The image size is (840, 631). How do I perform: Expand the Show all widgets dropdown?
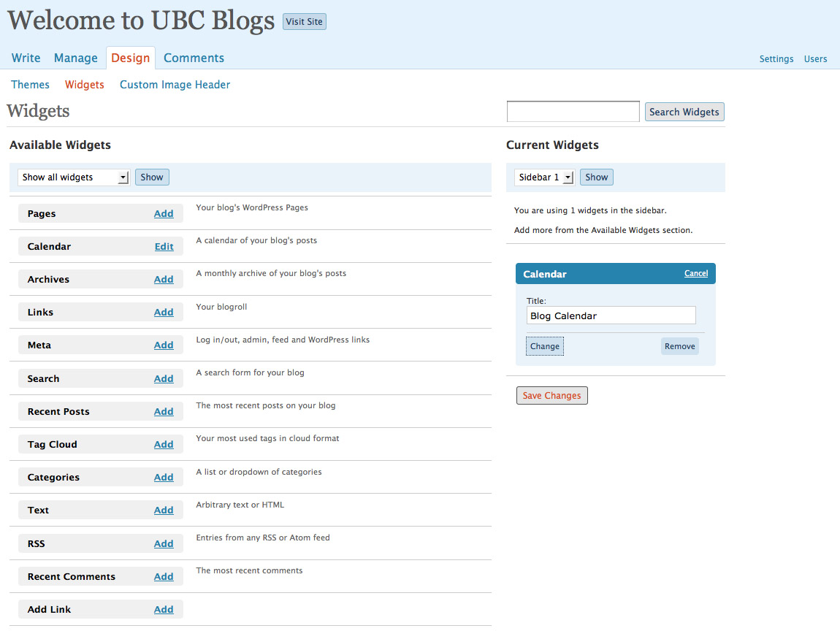(73, 177)
